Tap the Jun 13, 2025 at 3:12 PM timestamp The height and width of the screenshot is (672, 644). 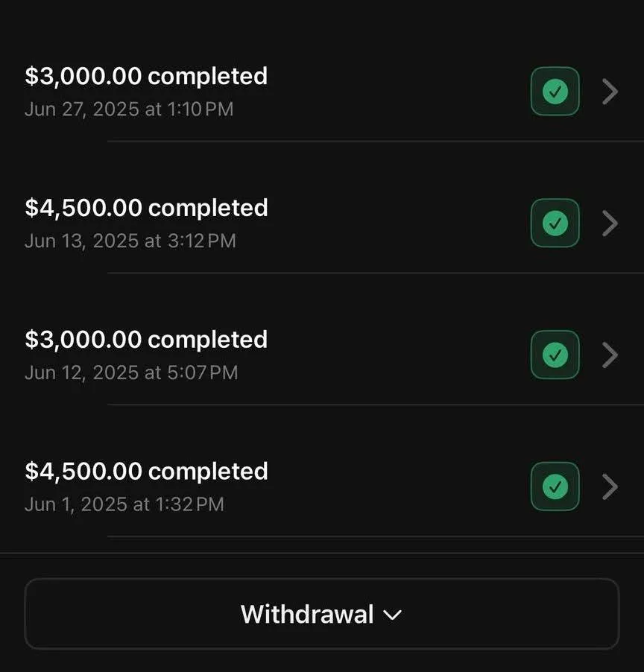point(130,241)
